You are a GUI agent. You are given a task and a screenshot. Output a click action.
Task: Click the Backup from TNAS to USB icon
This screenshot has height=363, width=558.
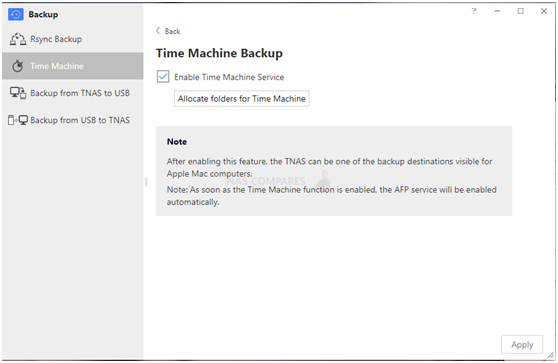(17, 93)
